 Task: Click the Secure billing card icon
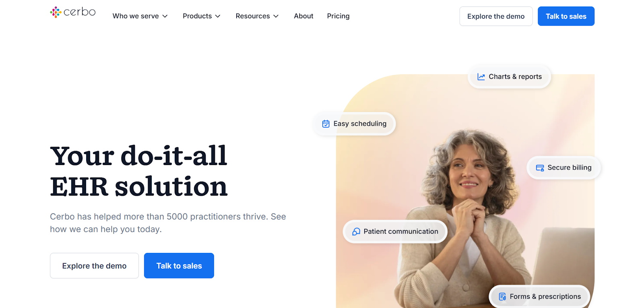click(x=540, y=168)
